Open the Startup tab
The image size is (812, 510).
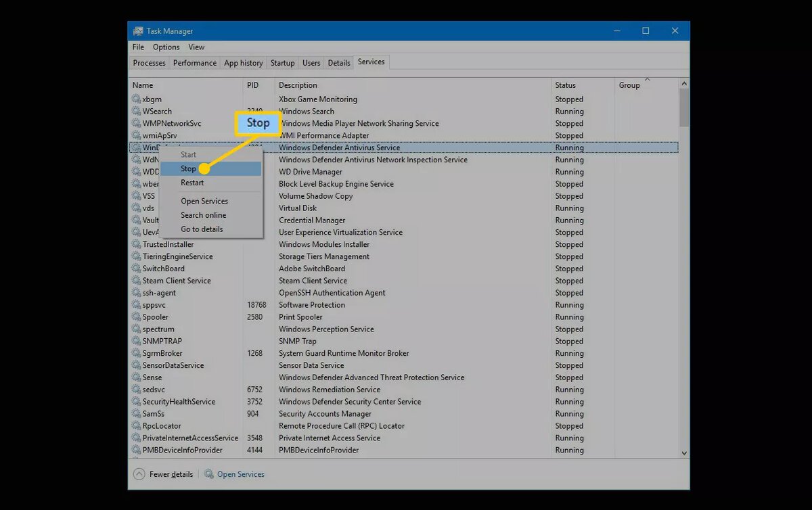tap(283, 63)
